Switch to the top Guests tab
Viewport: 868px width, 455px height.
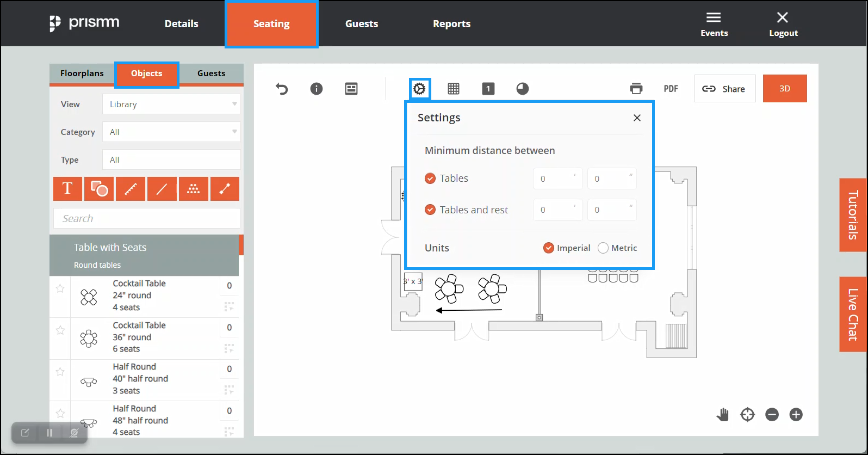pyautogui.click(x=362, y=23)
